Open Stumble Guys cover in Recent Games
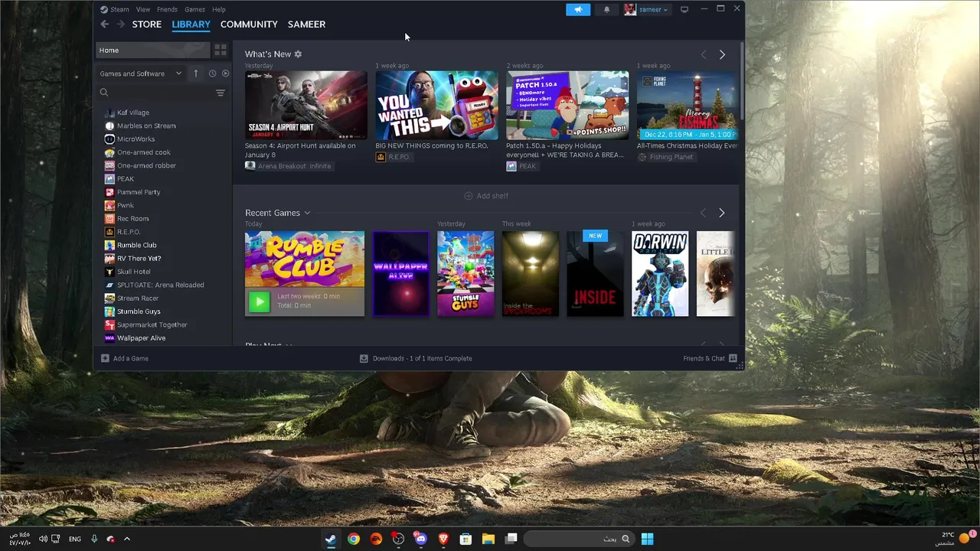This screenshot has width=980, height=551. (x=465, y=273)
